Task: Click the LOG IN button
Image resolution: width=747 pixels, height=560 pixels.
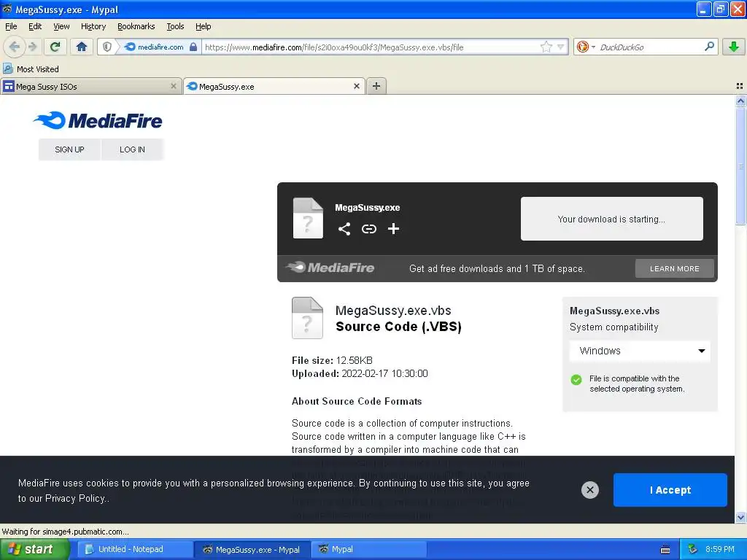Action: coord(132,149)
